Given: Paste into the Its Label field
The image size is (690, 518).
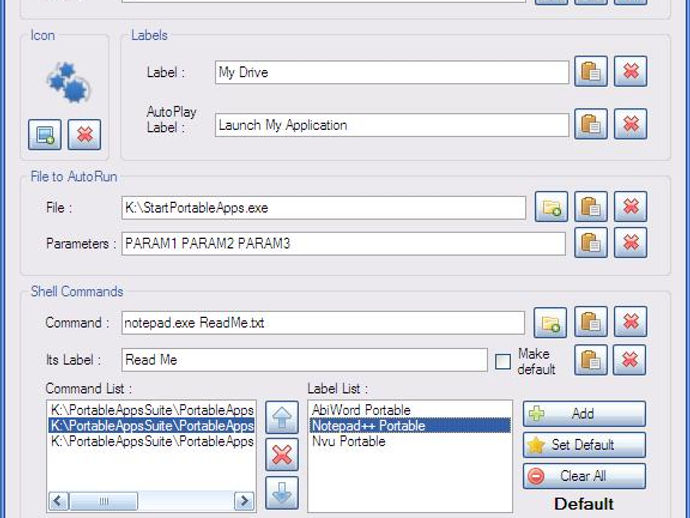Looking at the screenshot, I should click(591, 360).
